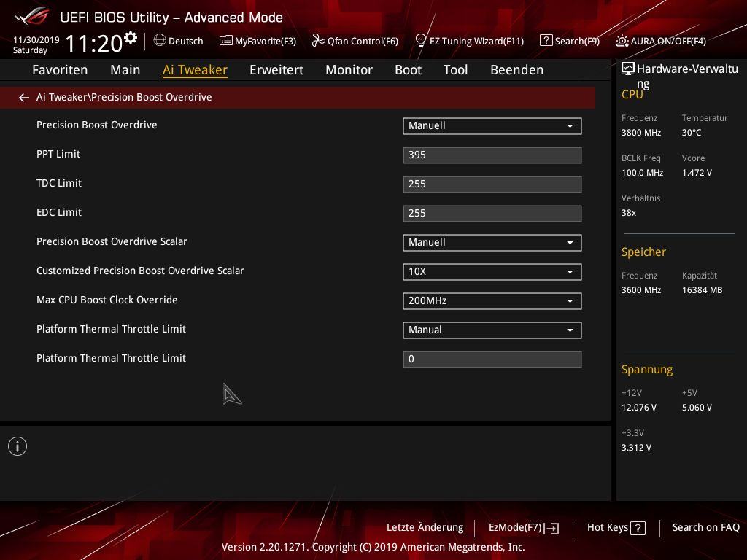Switch to the Main tab
Viewport: 747px width, 560px height.
pos(125,70)
